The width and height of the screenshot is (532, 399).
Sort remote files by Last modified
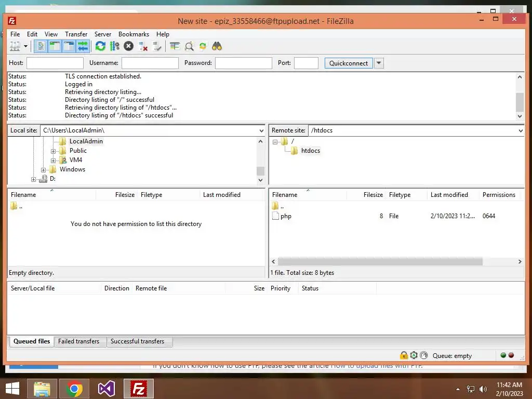(449, 195)
